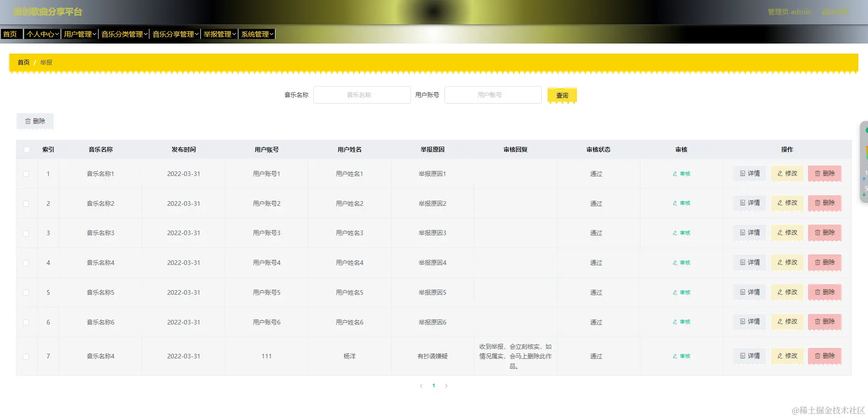The width and height of the screenshot is (868, 418).
Task: Click 管理员 admin in the header
Action: 790,12
